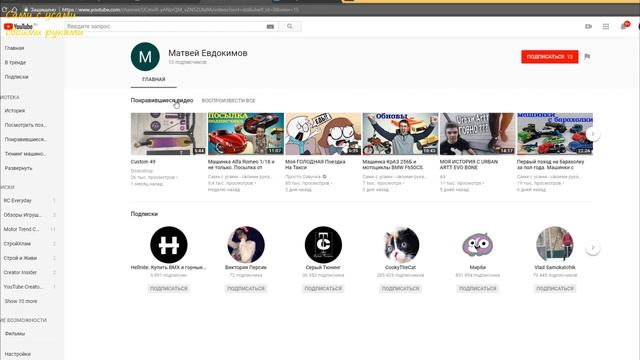Click the browser address bar URL
This screenshot has height=360, width=640.
pyautogui.click(x=180, y=9)
